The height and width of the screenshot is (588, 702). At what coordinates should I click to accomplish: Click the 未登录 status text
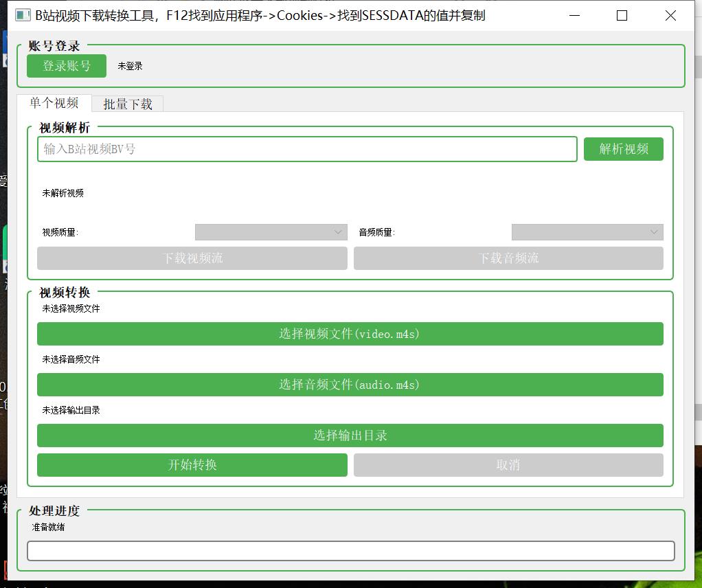[x=130, y=66]
